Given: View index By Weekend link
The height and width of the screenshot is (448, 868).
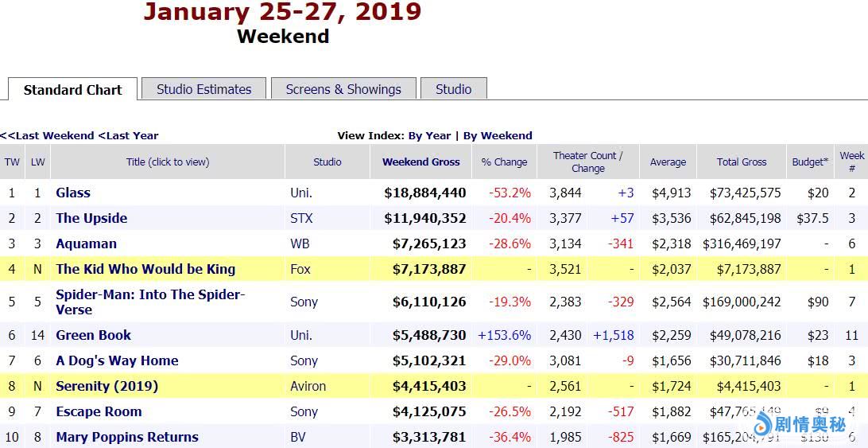Looking at the screenshot, I should coord(498,135).
